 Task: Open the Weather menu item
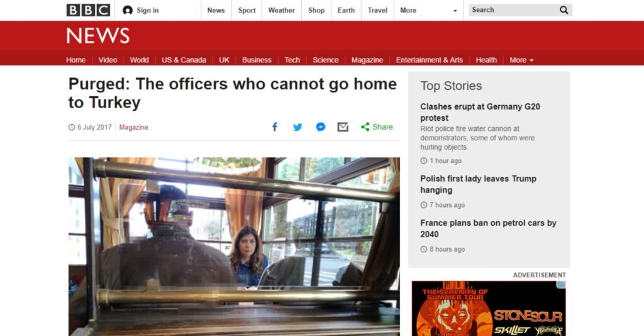point(281,10)
